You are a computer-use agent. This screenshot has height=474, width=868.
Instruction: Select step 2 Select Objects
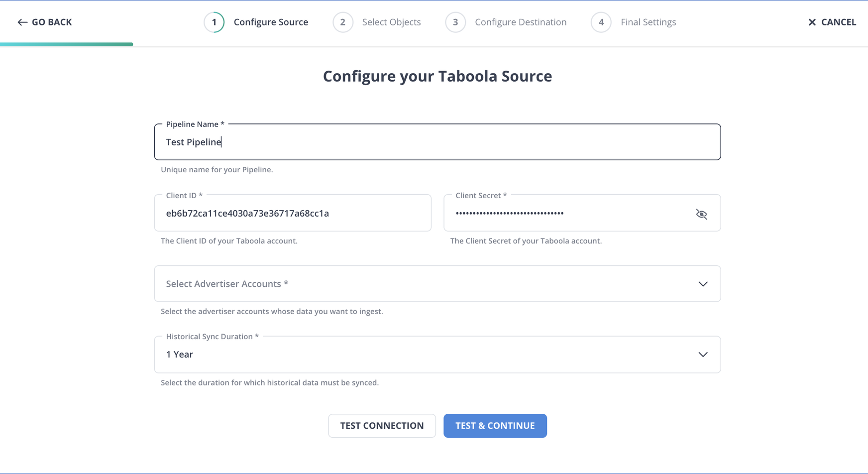coord(377,22)
